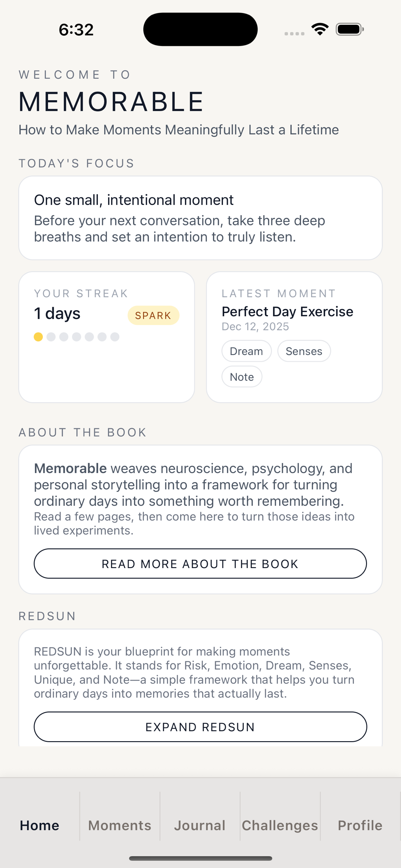Screen dimensions: 401x868
Task: Tap the yellow filled streak dot
Action: click(x=38, y=337)
